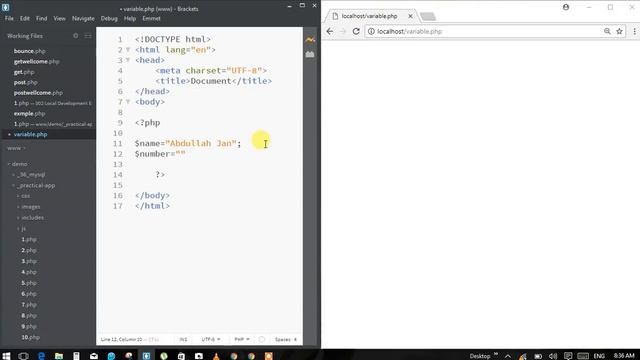Expand the includes folder
The width and height of the screenshot is (640, 360).
[x=18, y=218]
